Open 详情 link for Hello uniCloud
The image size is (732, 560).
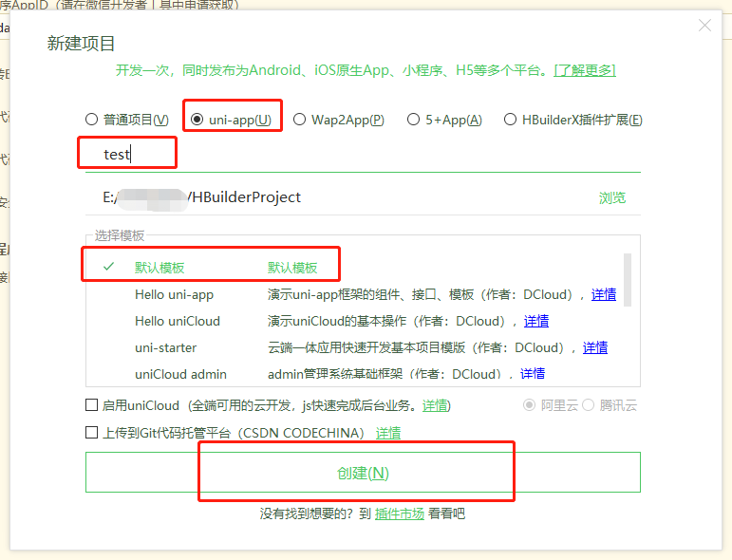click(x=535, y=321)
